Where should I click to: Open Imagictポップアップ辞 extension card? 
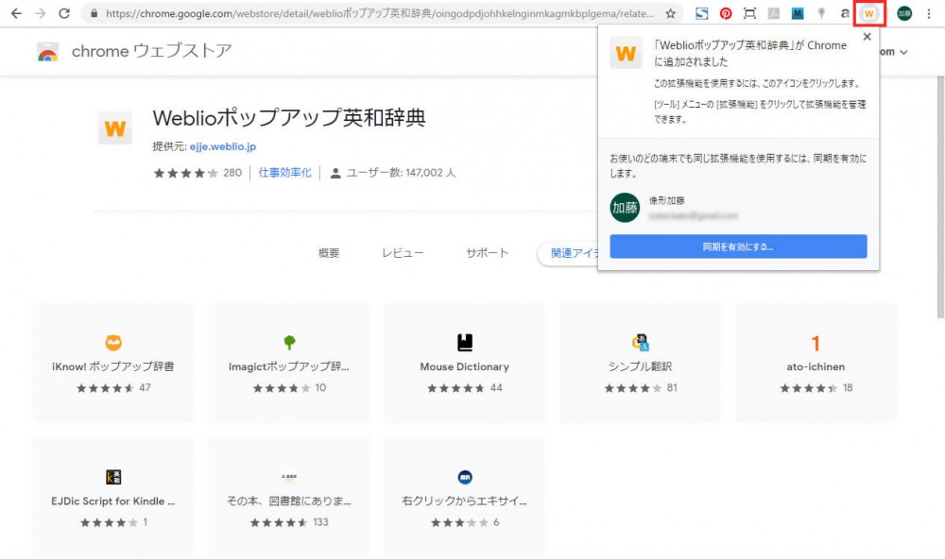point(288,362)
